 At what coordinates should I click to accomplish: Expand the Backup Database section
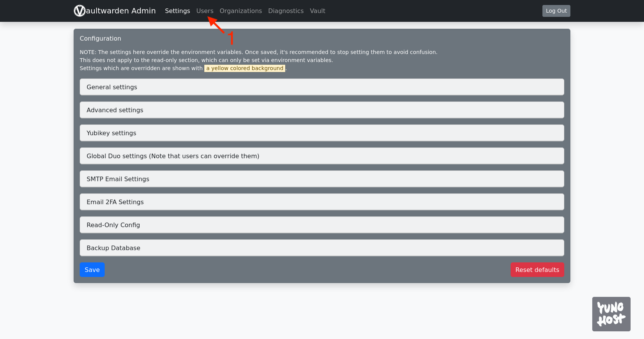tap(322, 248)
